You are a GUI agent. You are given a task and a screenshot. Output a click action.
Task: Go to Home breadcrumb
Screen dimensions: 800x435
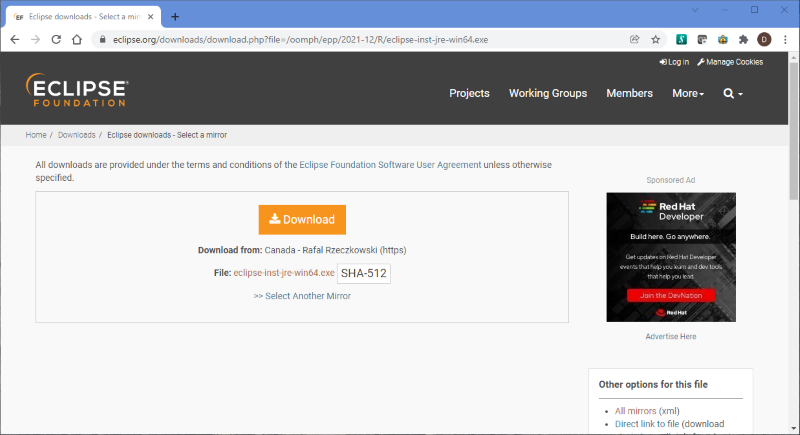36,135
